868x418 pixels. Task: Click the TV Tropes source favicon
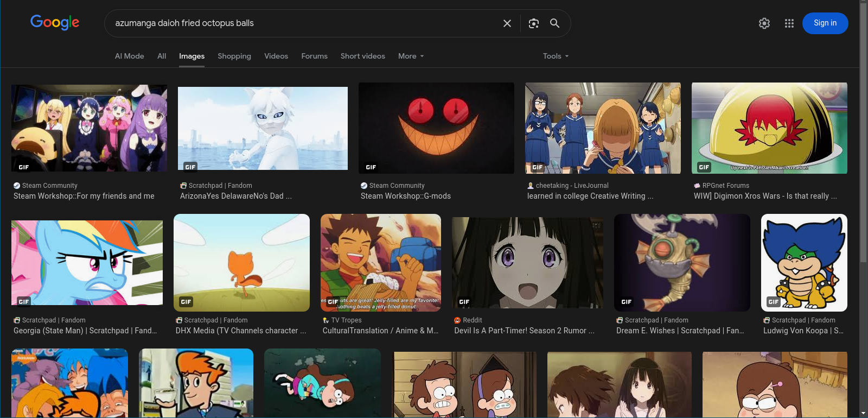pyautogui.click(x=325, y=320)
